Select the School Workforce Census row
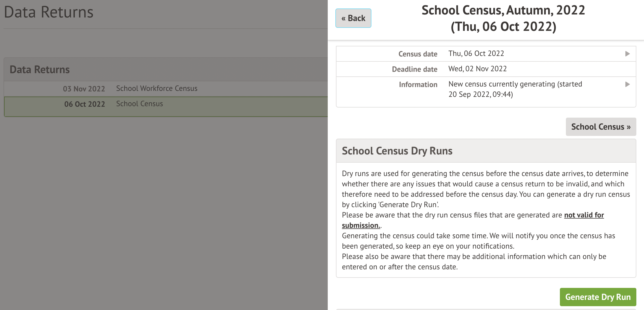This screenshot has width=644, height=310. point(156,88)
